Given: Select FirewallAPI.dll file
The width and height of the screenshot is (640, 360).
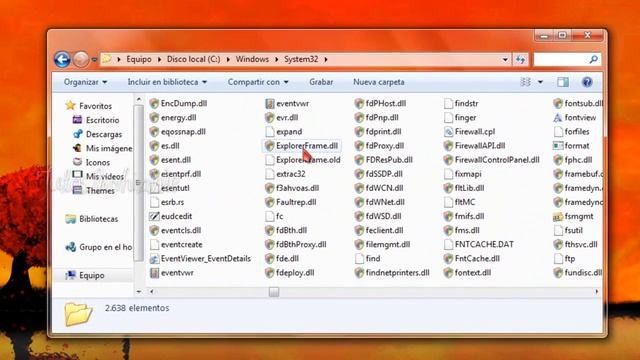Looking at the screenshot, I should 475,146.
